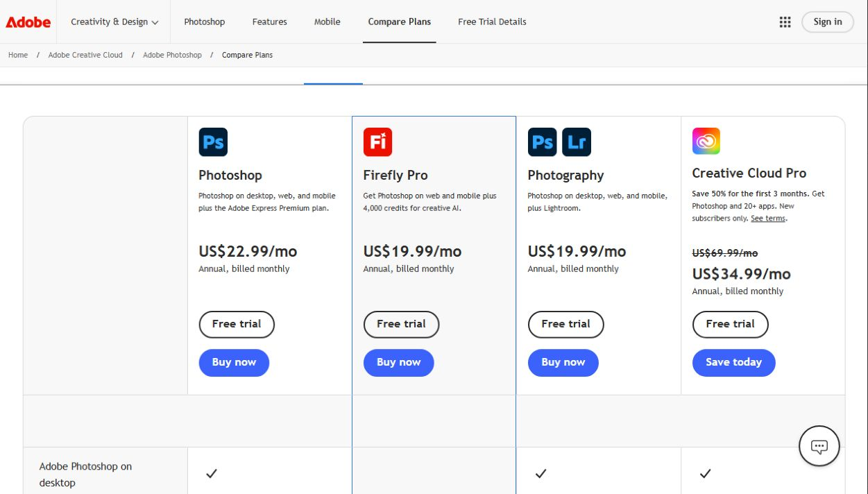Image resolution: width=868 pixels, height=494 pixels.
Task: Open the See terms link
Action: tap(768, 219)
